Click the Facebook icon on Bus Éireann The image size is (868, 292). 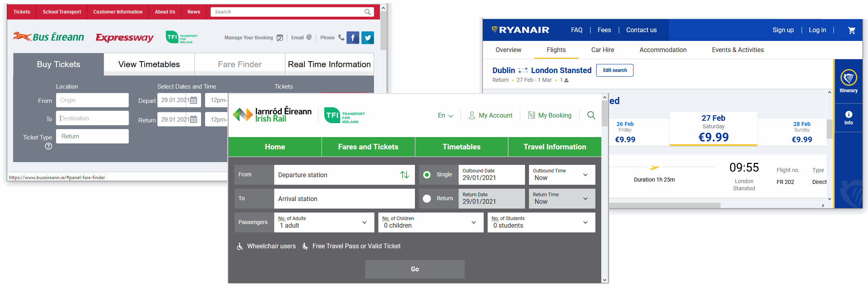tap(353, 38)
